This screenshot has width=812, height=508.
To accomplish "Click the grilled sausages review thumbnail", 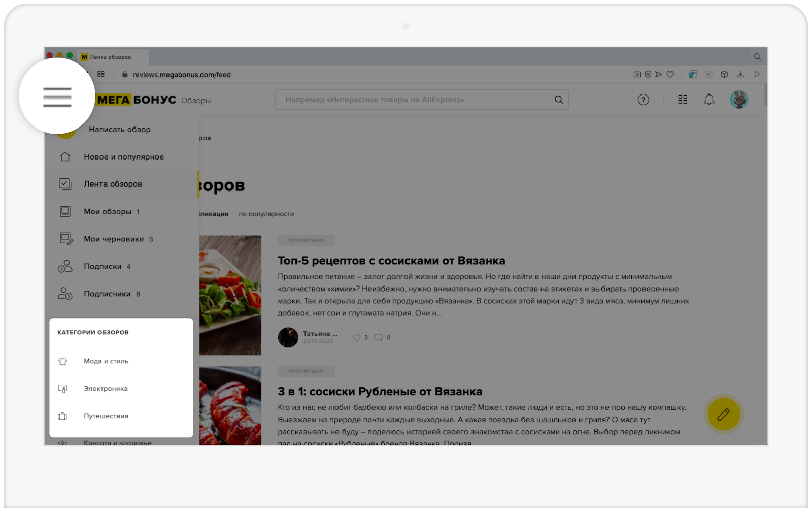I will 230,406.
